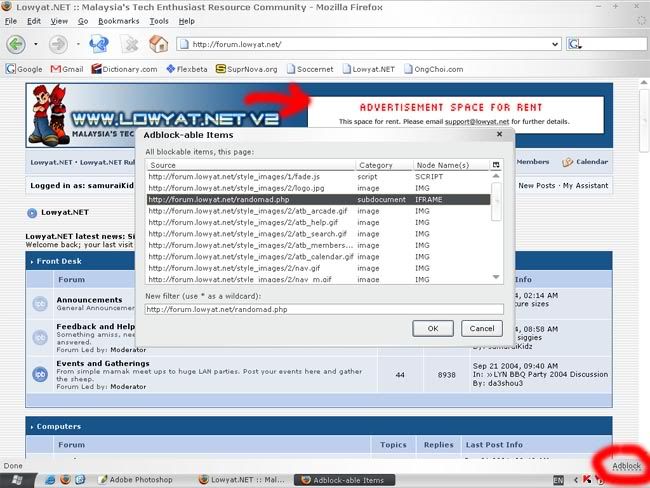Click the Back navigation arrow

(x=16, y=44)
